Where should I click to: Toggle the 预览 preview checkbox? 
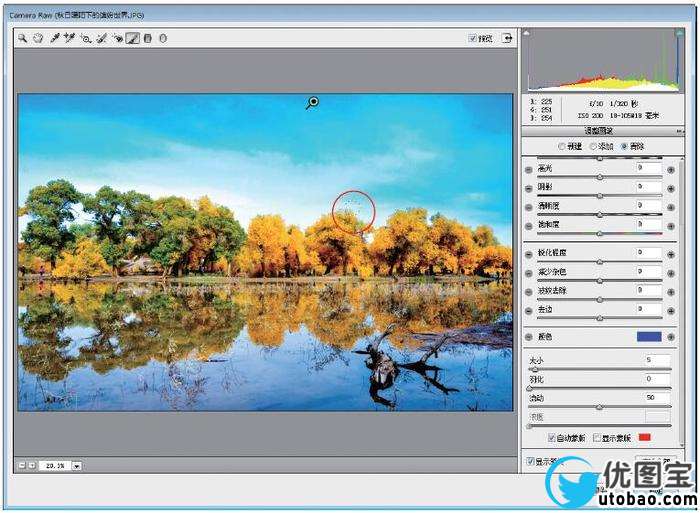(472, 38)
